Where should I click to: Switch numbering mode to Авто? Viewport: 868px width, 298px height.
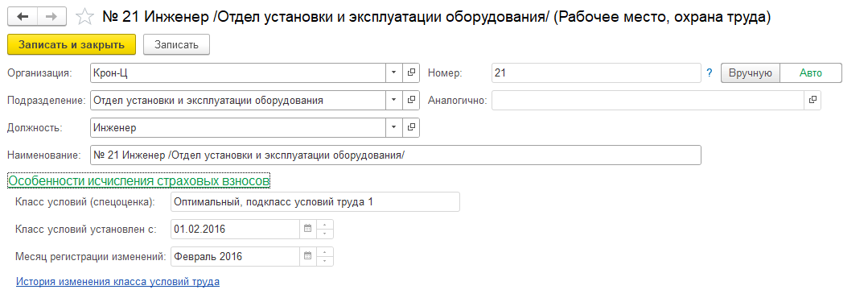[x=810, y=73]
